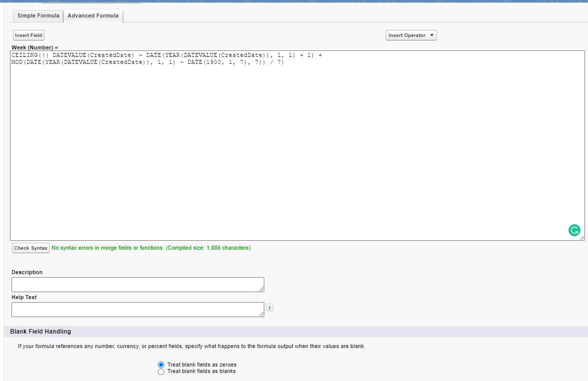
Task: Expand the operator list for the formula
Action: click(x=411, y=35)
